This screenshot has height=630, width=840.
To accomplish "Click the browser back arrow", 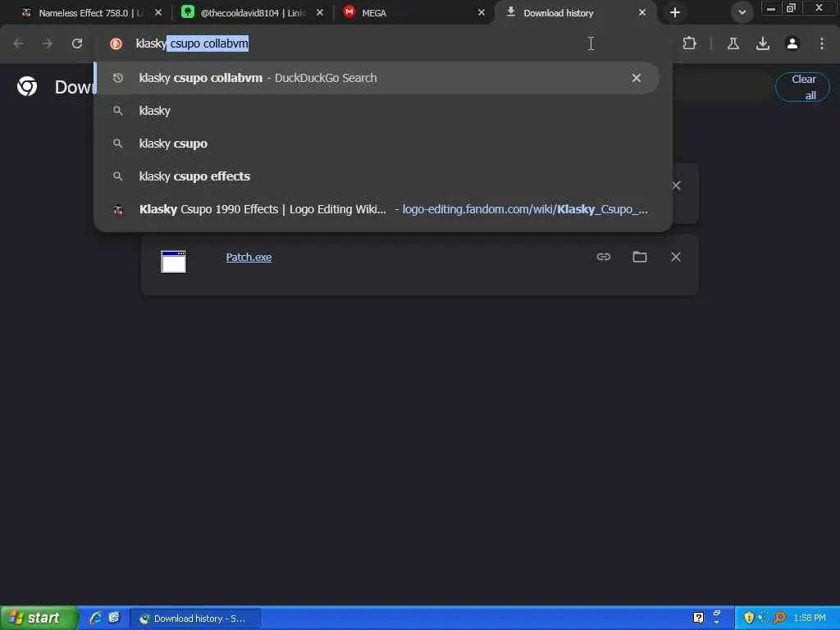I will [18, 43].
